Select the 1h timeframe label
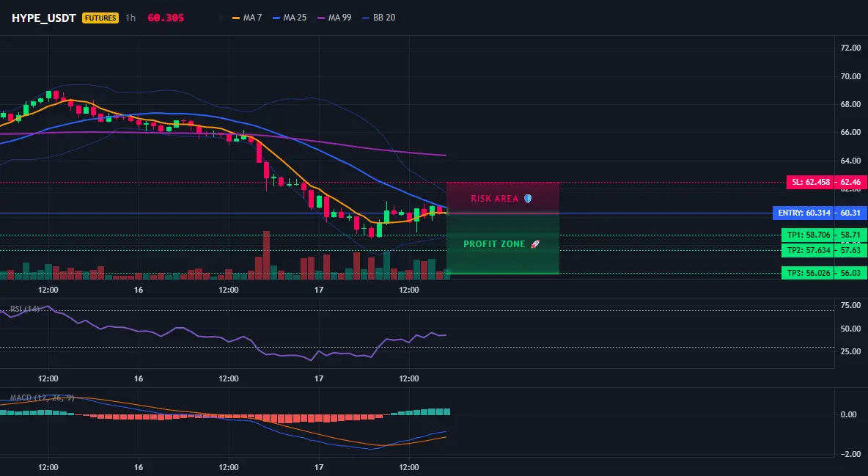 (130, 18)
